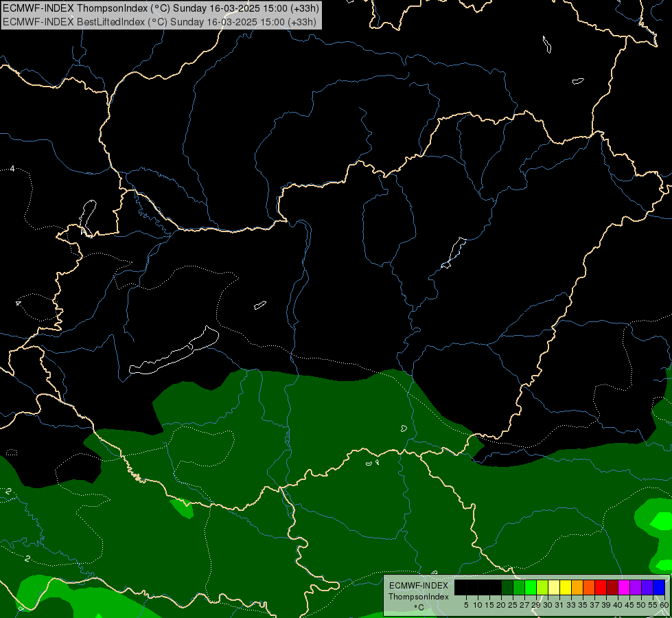The width and height of the screenshot is (672, 618).
Task: Click legend scale value '5'
Action: [x=466, y=605]
